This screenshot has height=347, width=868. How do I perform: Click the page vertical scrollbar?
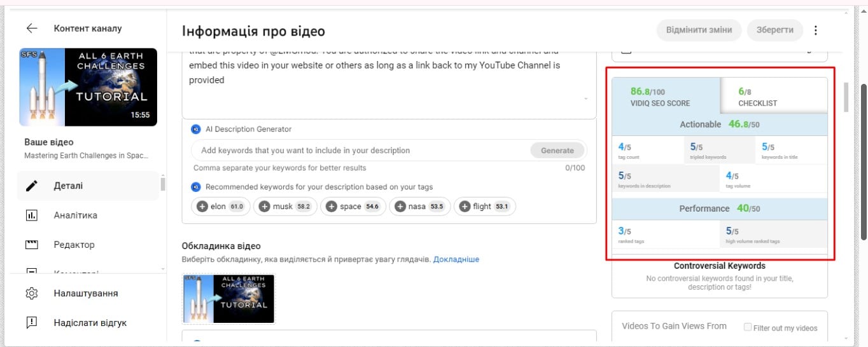863,161
